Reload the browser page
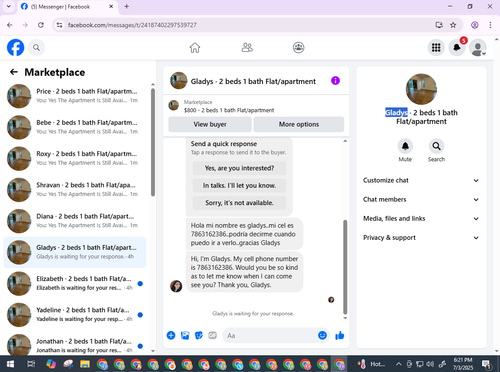Screen dimensions: 500x372 (41, 25)
